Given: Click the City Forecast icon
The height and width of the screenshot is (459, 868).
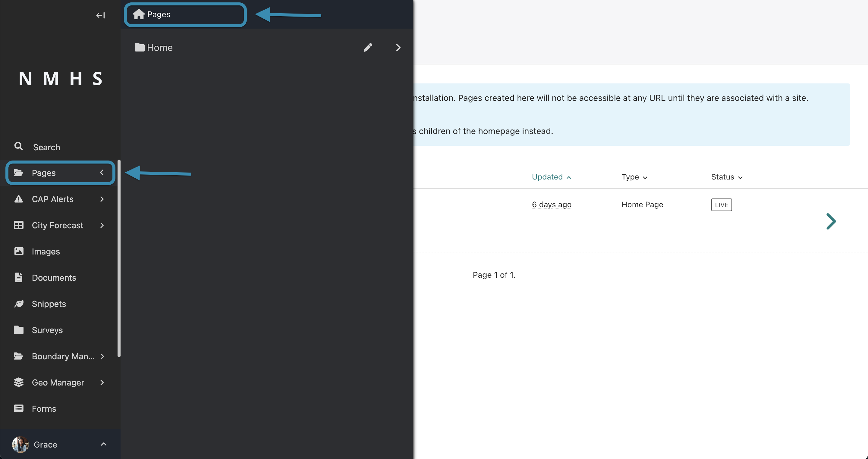Looking at the screenshot, I should (x=18, y=225).
